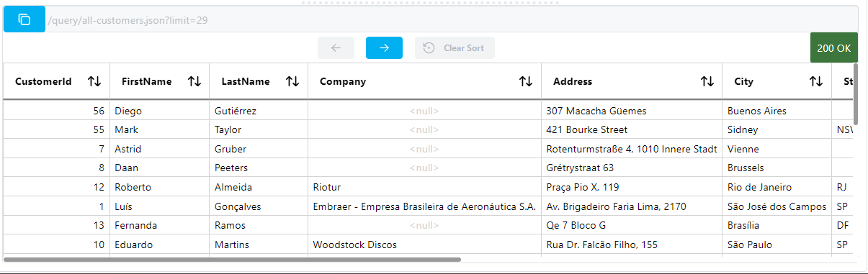Image resolution: width=868 pixels, height=274 pixels.
Task: Sort by FirstName column arrows
Action: tap(194, 81)
